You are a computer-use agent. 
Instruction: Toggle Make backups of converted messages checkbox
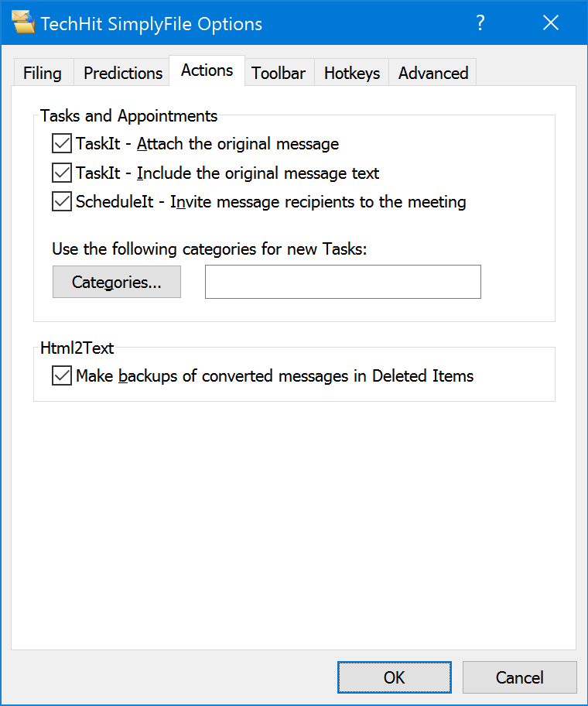click(62, 376)
